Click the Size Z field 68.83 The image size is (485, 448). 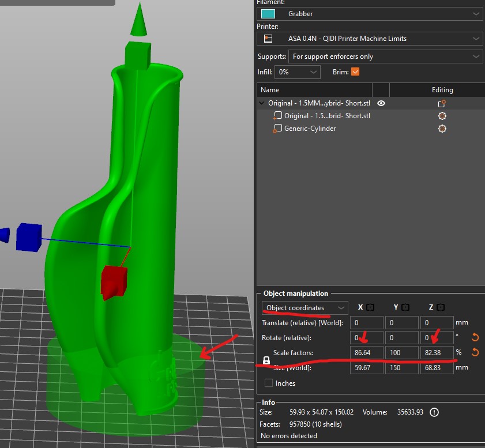click(437, 368)
